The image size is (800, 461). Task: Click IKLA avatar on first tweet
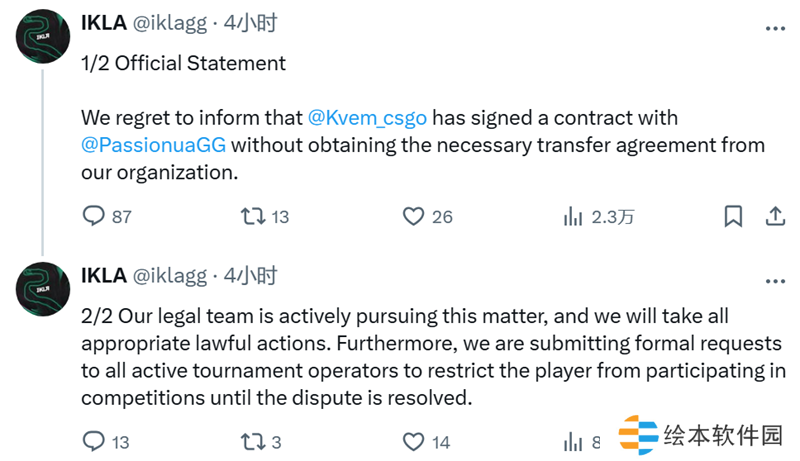41,39
